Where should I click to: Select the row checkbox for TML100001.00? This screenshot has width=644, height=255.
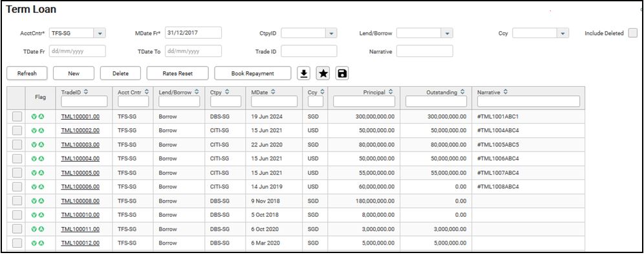[17, 116]
